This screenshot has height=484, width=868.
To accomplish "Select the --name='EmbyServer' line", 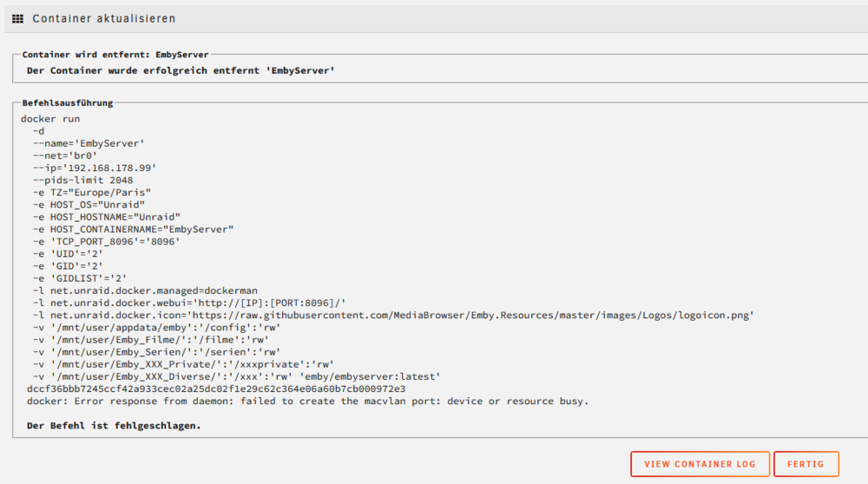I will coord(89,143).
